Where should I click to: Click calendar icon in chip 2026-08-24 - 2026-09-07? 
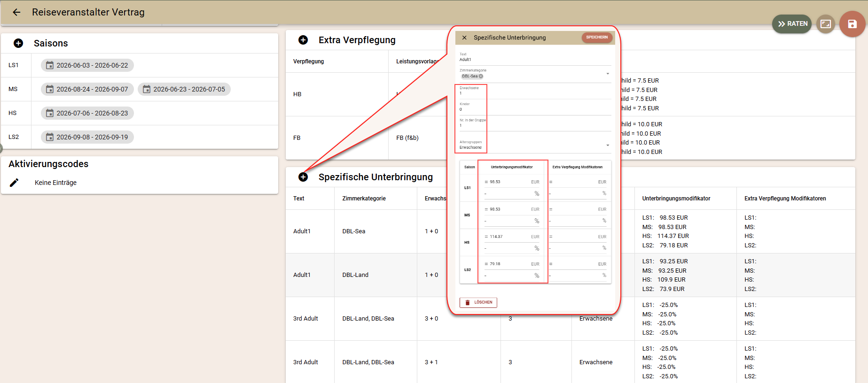point(50,89)
